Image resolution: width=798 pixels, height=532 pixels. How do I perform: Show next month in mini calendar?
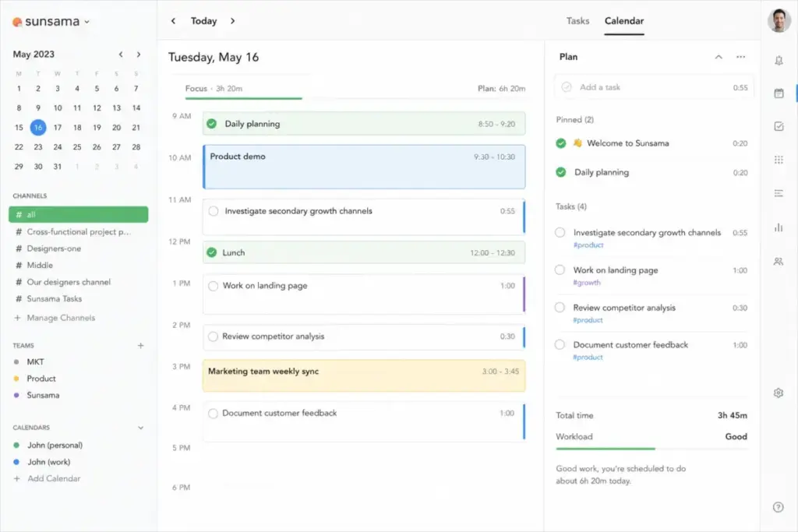coord(139,55)
